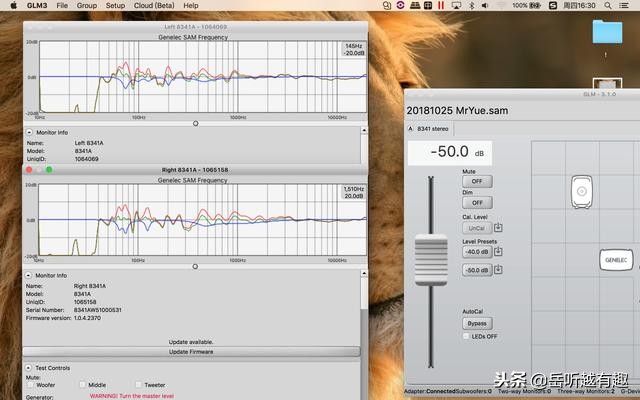Open the image thumbnail on the desktop

coord(607,83)
